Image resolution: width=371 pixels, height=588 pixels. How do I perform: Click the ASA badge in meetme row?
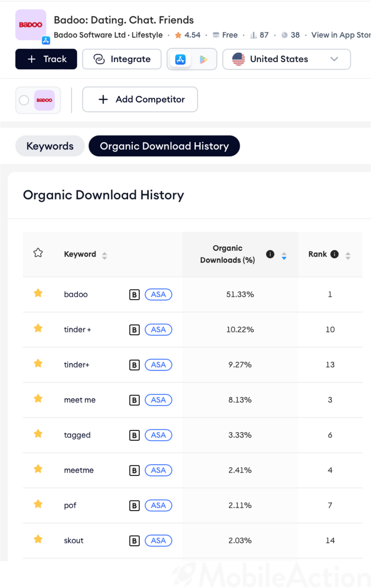tap(158, 470)
